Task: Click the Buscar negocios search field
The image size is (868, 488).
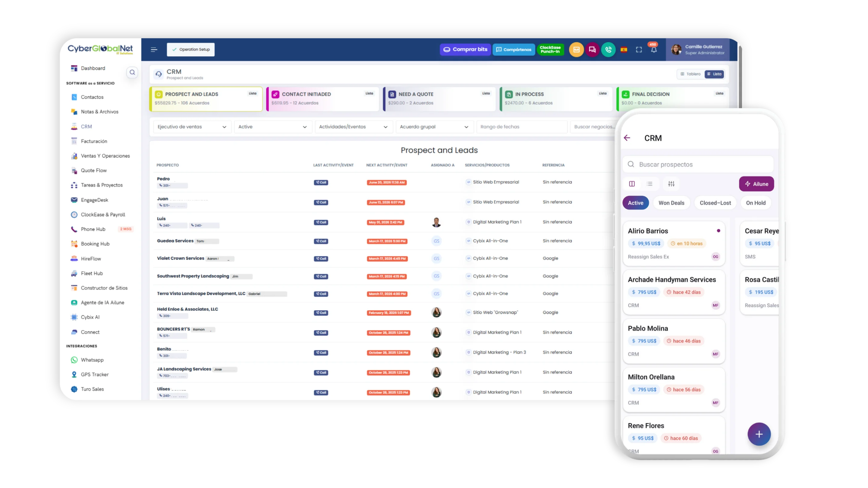Action: 593,127
